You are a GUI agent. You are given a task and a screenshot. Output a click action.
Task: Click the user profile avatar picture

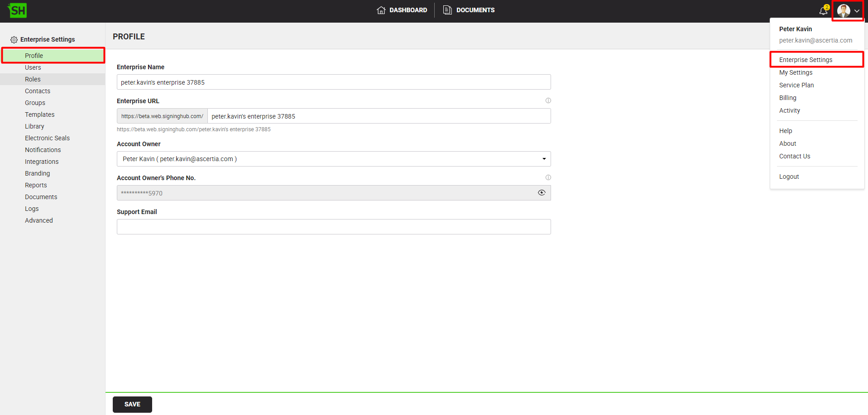click(x=843, y=11)
